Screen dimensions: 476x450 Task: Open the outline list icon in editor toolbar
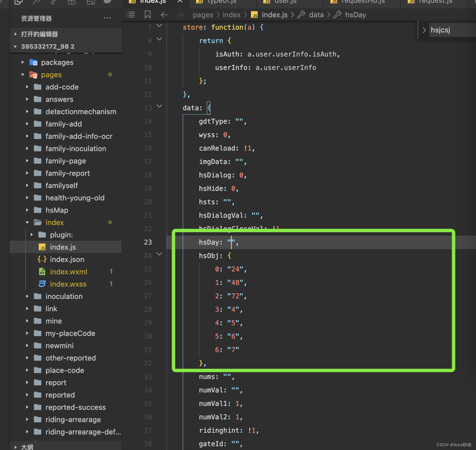131,15
